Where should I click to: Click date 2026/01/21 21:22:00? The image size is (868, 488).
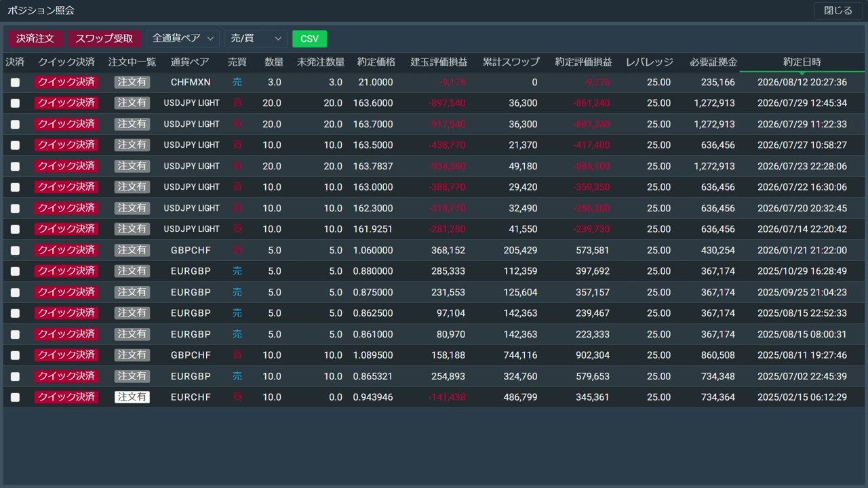802,250
